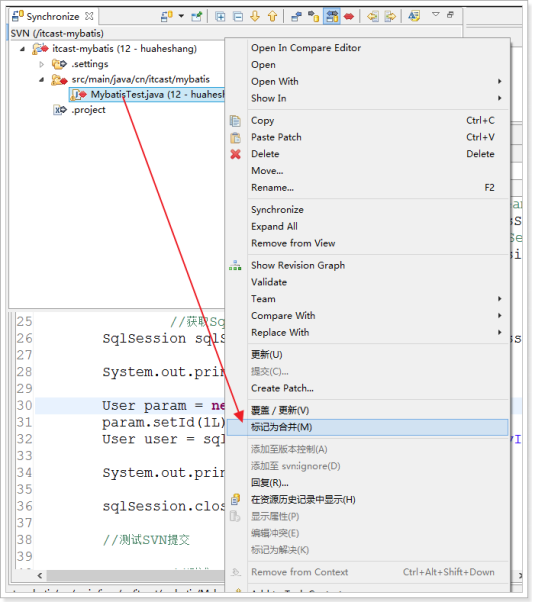Click the Show Revision Graph icon

(x=235, y=265)
